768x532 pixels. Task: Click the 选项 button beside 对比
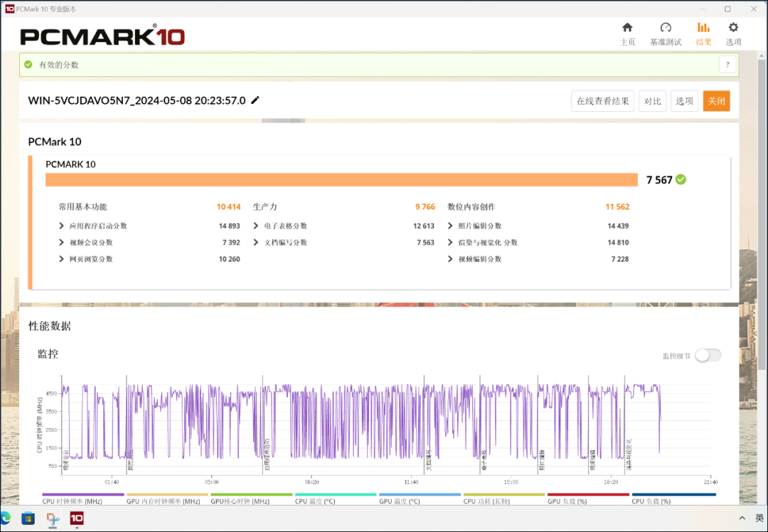click(x=684, y=102)
